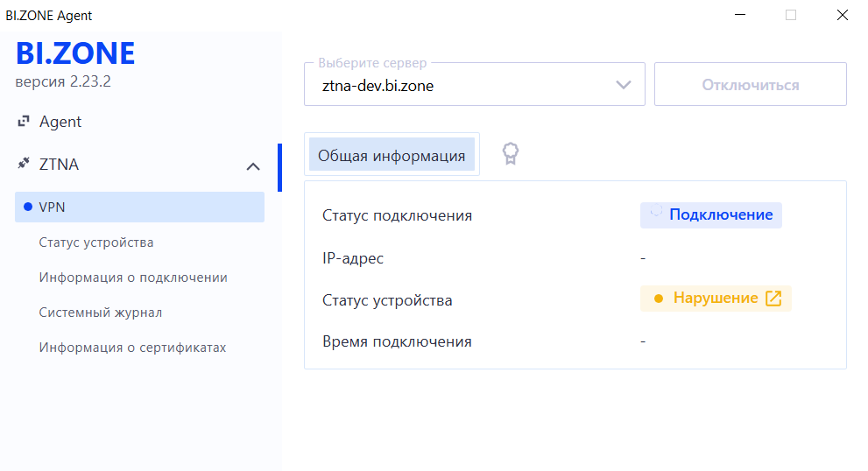Click the Отключиться button
Image resolution: width=868 pixels, height=471 pixels.
click(750, 84)
